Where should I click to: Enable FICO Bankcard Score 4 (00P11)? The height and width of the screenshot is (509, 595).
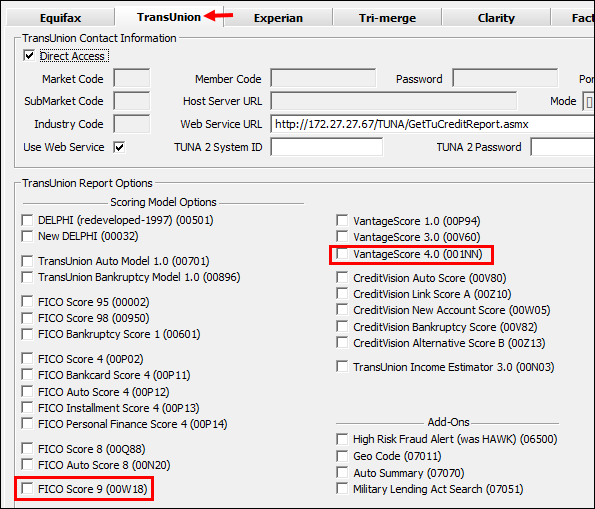(x=27, y=375)
